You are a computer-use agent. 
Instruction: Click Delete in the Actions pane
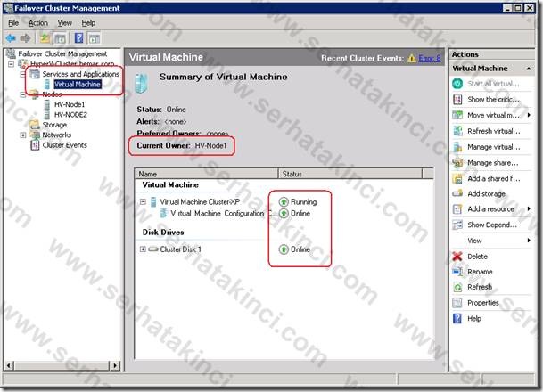tap(478, 257)
